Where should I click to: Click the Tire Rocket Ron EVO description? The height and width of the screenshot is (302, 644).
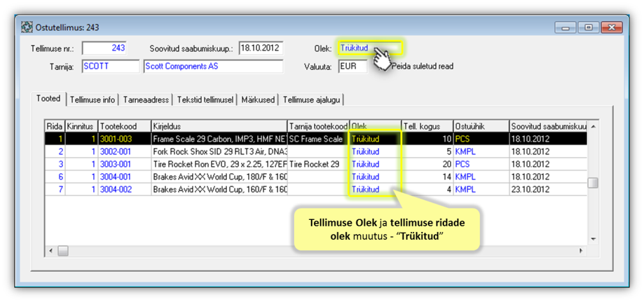[x=219, y=164]
